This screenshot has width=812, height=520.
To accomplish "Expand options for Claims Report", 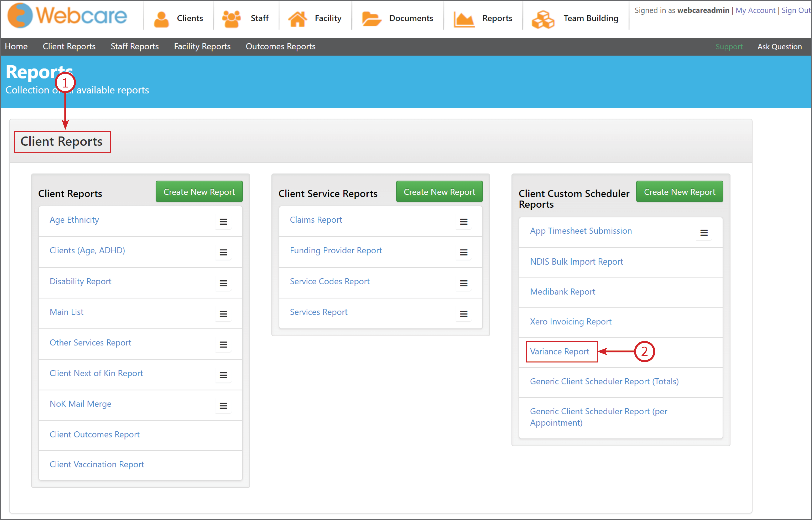I will 464,222.
